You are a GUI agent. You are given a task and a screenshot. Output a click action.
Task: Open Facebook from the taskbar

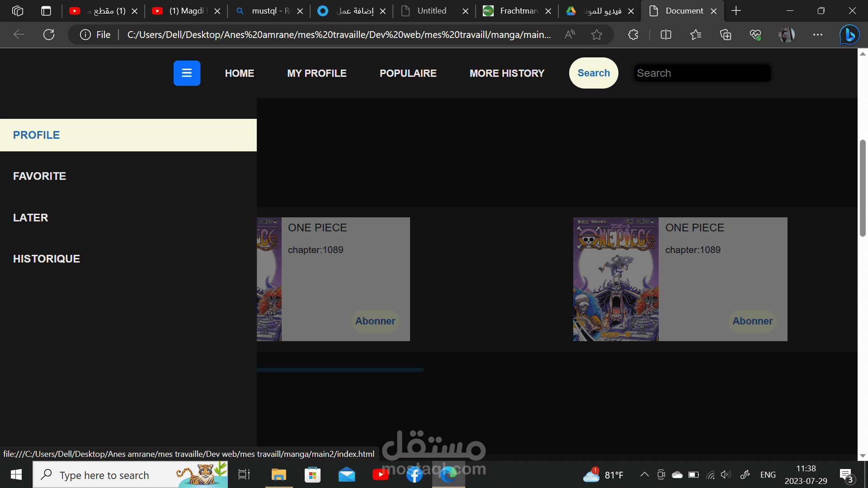(x=415, y=474)
